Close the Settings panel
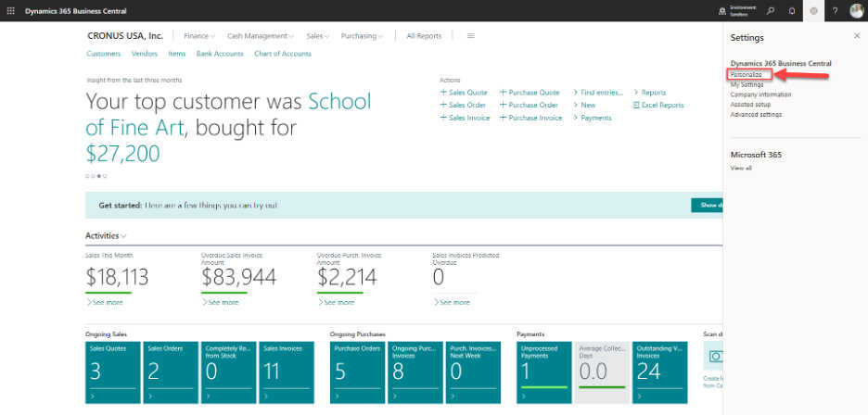The height and width of the screenshot is (415, 868). [x=857, y=35]
